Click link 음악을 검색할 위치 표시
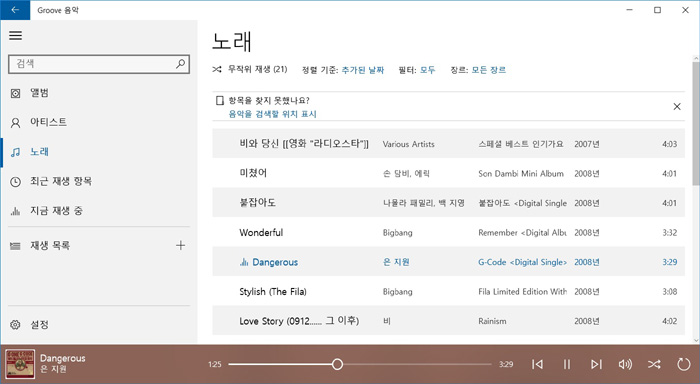The width and height of the screenshot is (700, 384). (272, 114)
